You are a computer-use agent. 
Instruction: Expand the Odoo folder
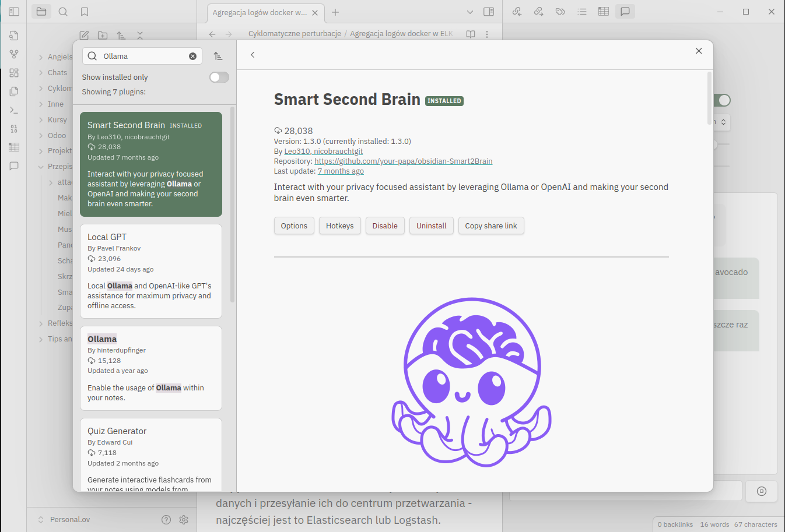coord(41,136)
